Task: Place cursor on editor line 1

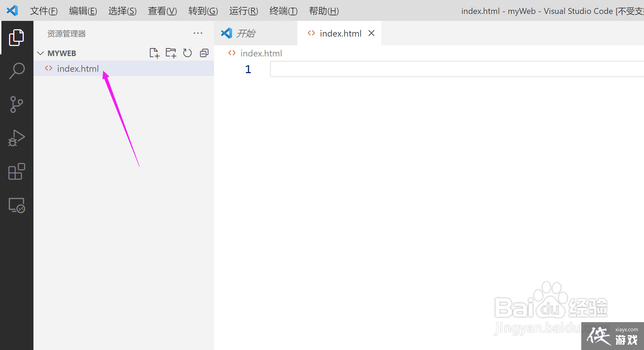Action: coord(457,69)
